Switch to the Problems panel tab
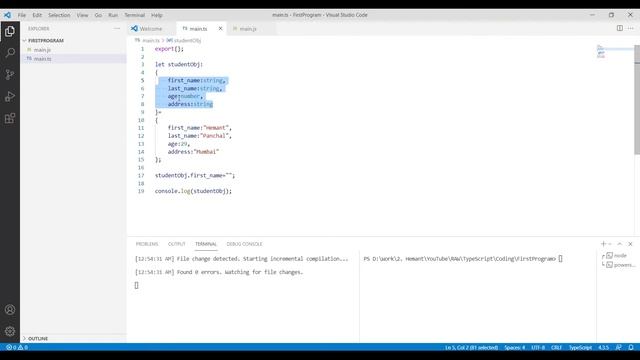This screenshot has height=360, width=640. [147, 244]
